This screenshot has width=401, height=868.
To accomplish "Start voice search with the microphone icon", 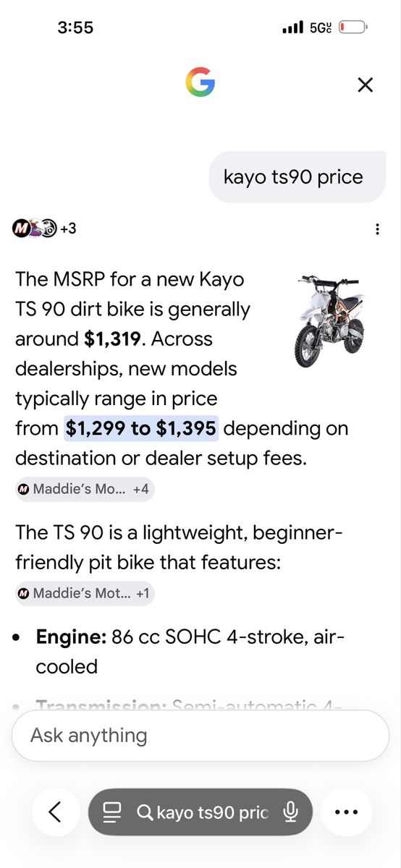I will pos(290,812).
